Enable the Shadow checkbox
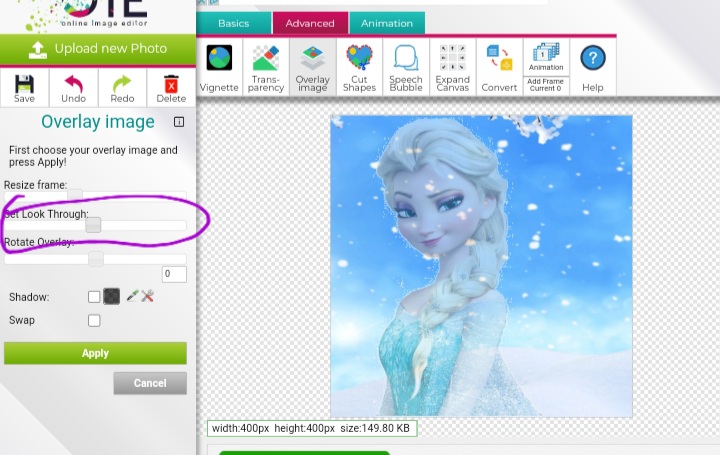This screenshot has width=720, height=455. click(x=94, y=297)
